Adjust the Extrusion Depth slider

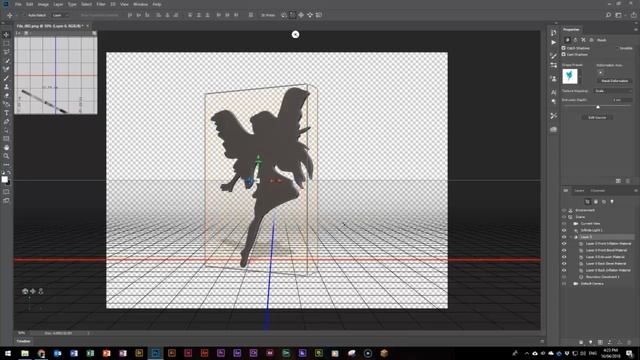click(598, 107)
